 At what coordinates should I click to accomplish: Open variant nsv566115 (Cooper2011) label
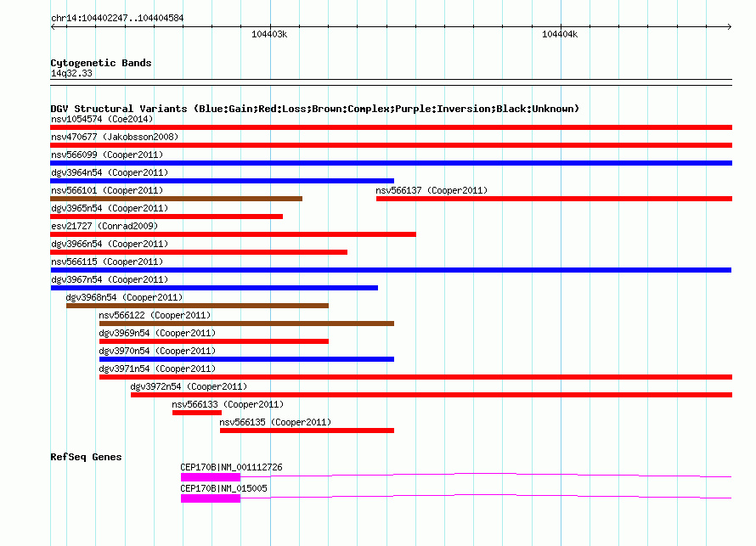[x=107, y=262]
